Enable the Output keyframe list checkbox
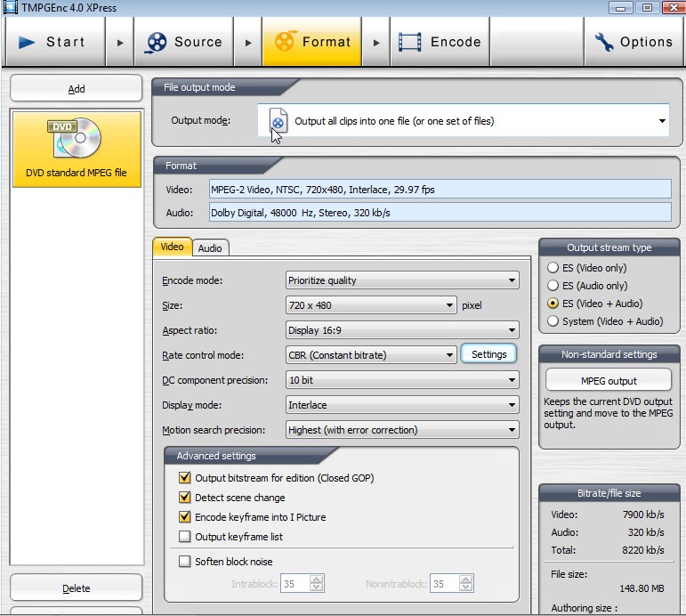This screenshot has height=616, width=686. [185, 537]
